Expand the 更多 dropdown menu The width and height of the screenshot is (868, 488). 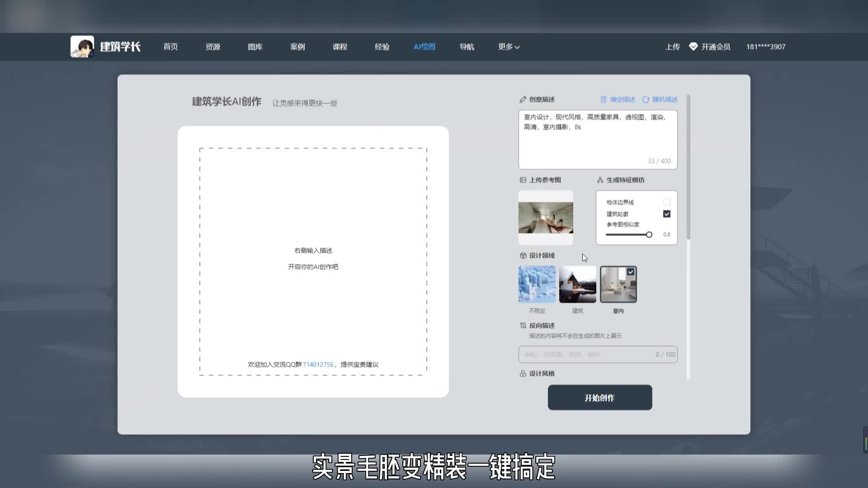509,47
